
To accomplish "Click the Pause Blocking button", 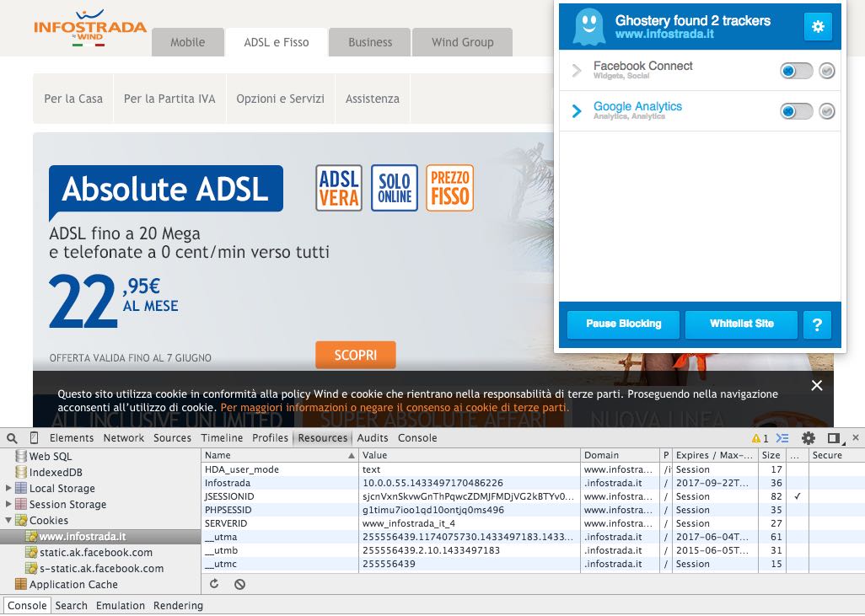I will pyautogui.click(x=623, y=324).
